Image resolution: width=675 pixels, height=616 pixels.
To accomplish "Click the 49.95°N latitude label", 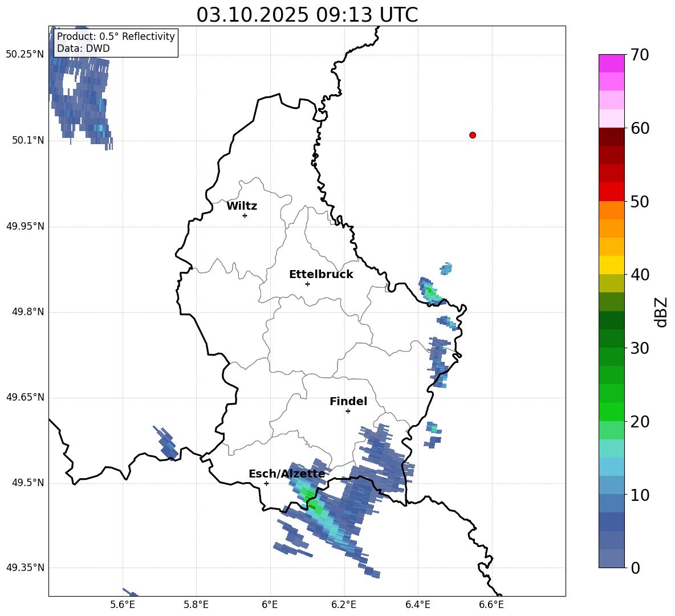I will click(x=25, y=226).
